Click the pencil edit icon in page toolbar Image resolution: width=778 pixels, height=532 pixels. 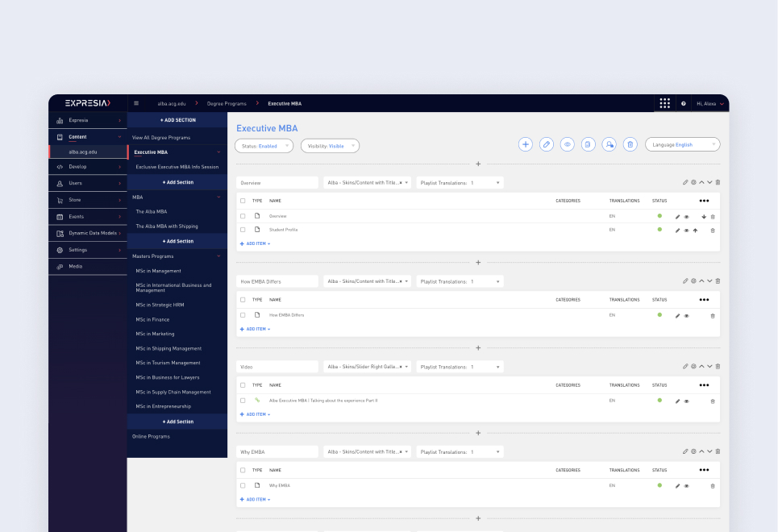547,144
